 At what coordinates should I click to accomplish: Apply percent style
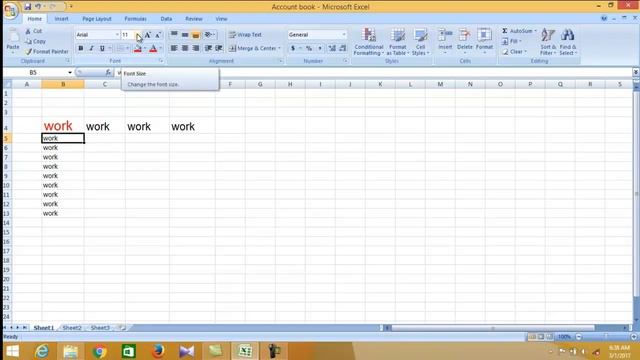pyautogui.click(x=309, y=49)
